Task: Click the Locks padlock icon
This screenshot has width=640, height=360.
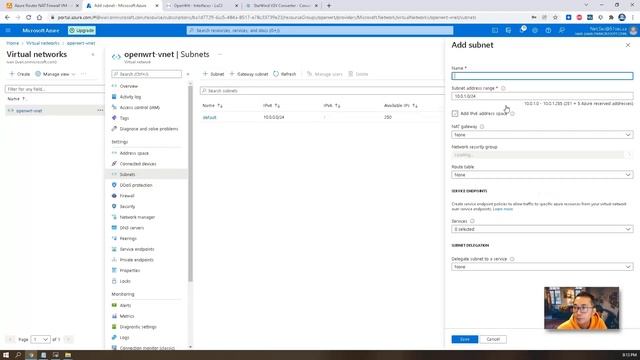Action: pyautogui.click(x=114, y=281)
